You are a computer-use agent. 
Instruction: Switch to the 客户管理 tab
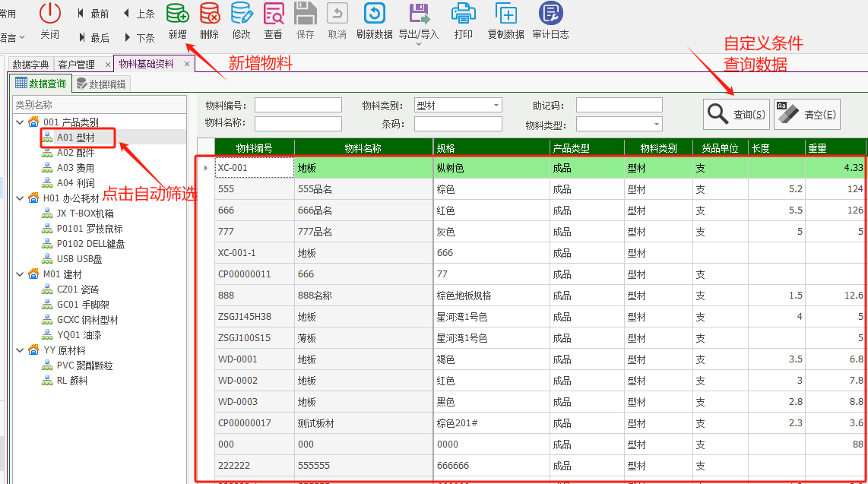(77, 65)
